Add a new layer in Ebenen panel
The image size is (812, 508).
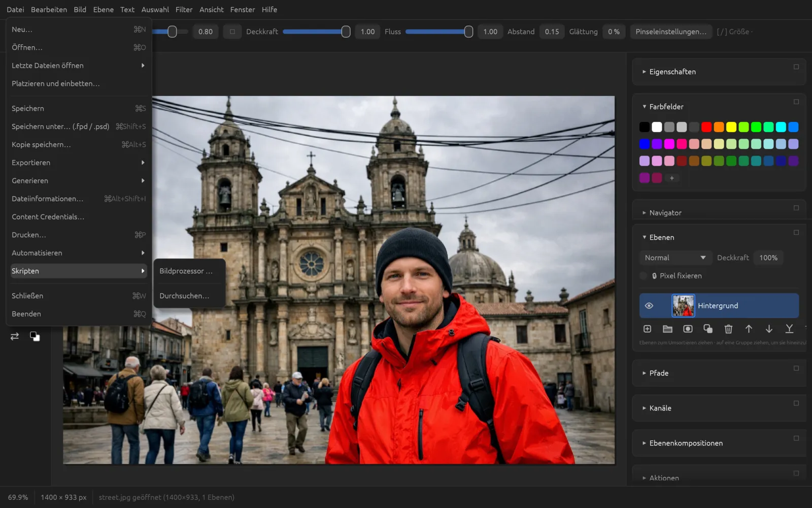click(647, 329)
